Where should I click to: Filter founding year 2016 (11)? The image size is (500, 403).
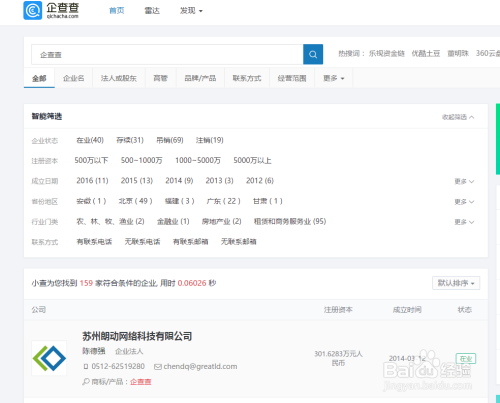tap(92, 181)
